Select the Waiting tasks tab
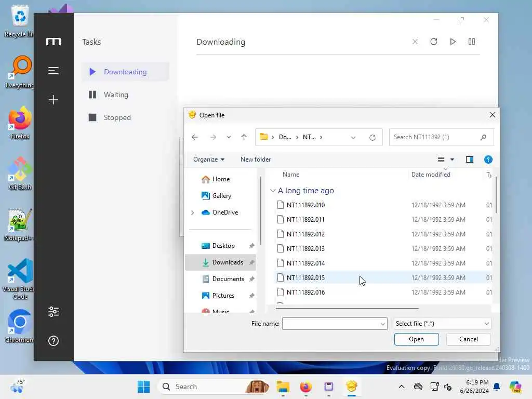The width and height of the screenshot is (532, 399). coord(125,95)
